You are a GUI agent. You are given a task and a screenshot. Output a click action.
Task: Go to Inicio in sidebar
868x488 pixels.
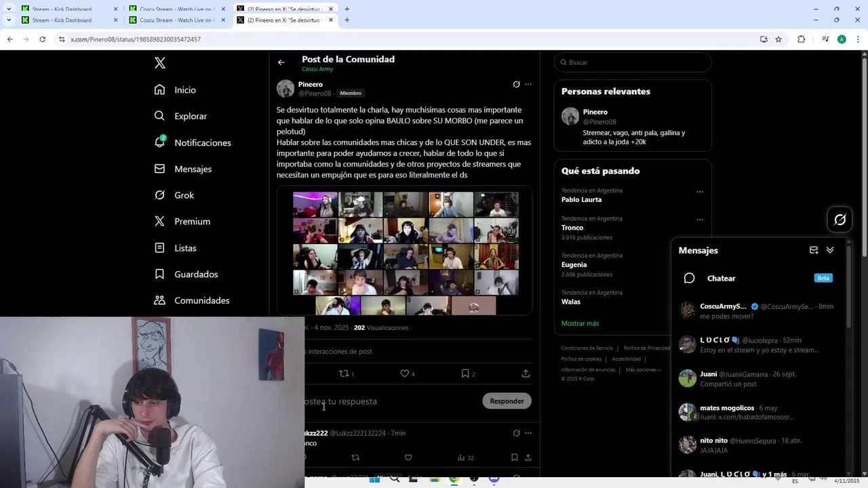(176, 90)
